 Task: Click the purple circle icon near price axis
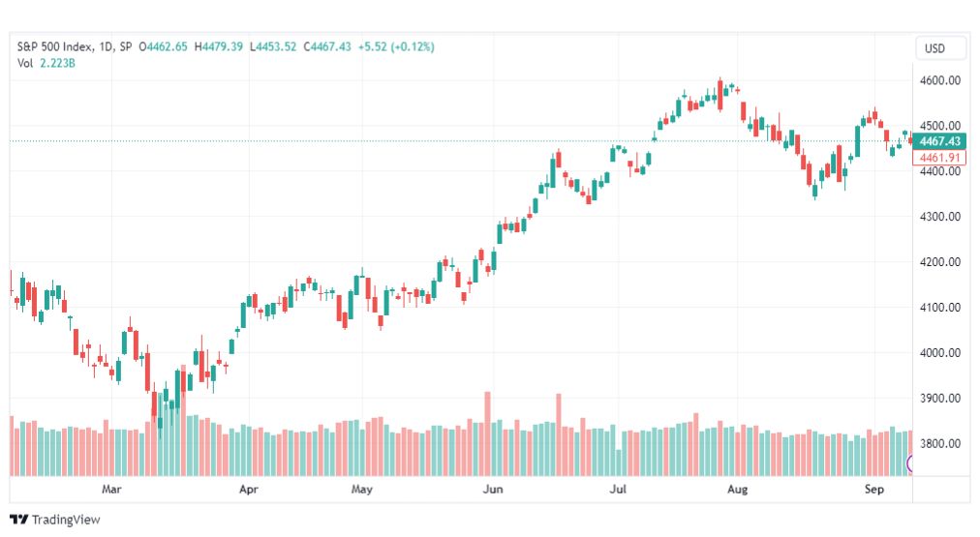tap(909, 463)
